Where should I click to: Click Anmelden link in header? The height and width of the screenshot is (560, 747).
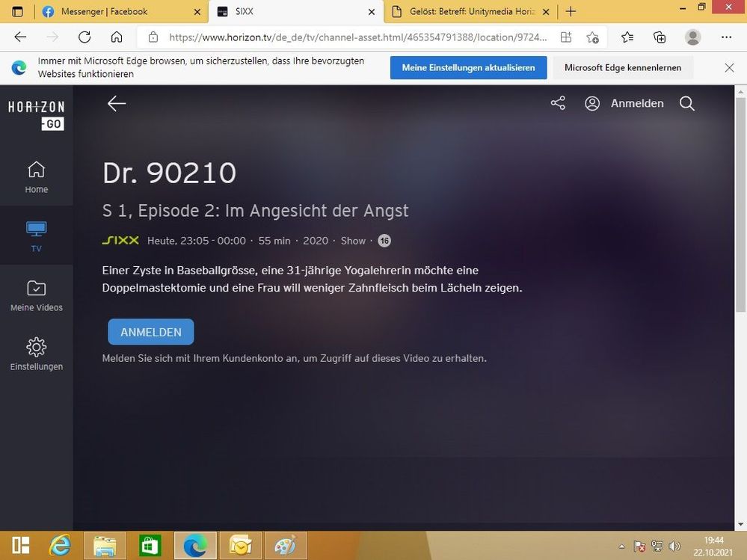[x=637, y=103]
